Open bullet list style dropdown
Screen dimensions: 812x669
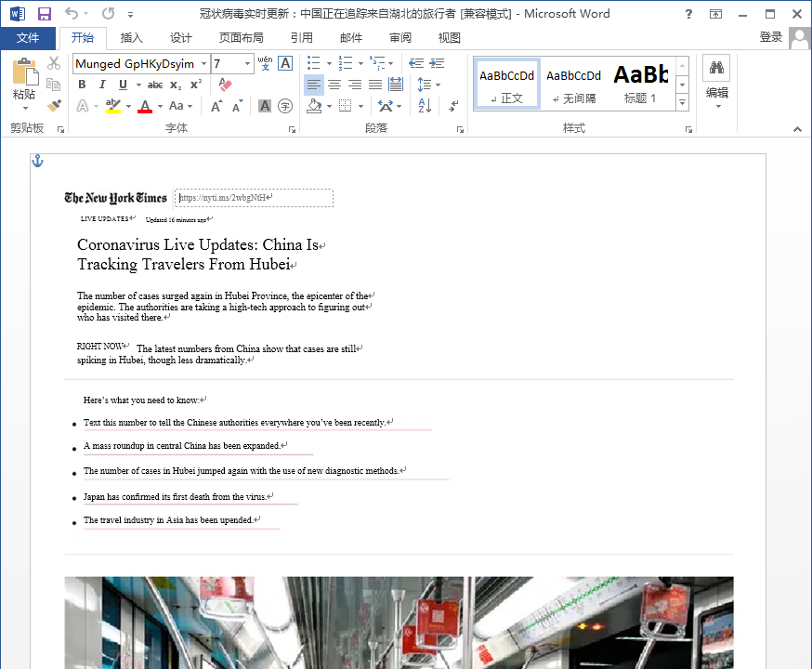(329, 64)
